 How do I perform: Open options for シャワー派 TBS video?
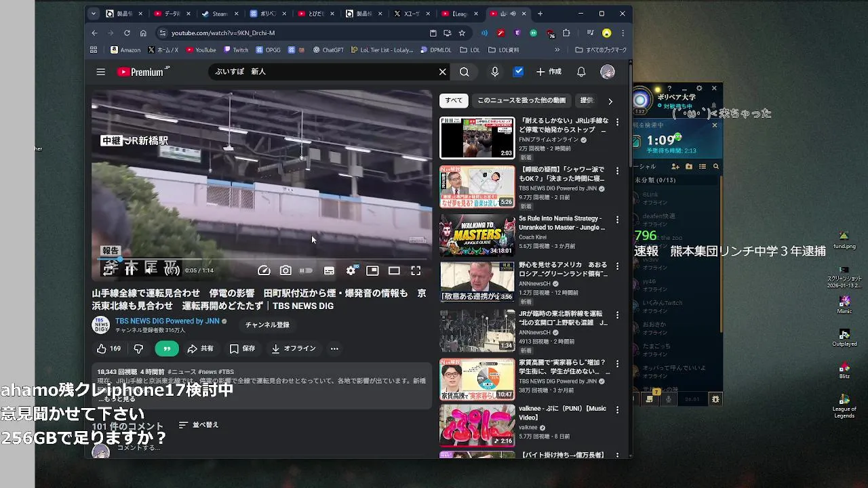click(x=617, y=171)
